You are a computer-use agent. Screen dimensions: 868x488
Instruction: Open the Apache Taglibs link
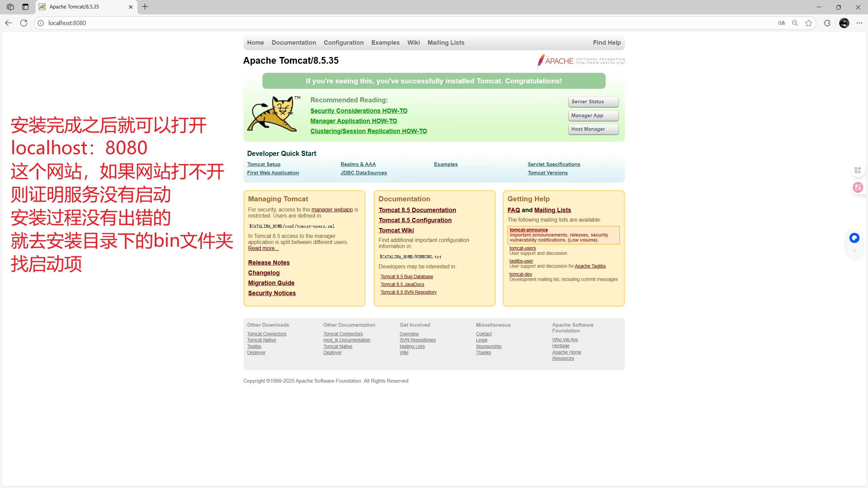[x=590, y=266]
